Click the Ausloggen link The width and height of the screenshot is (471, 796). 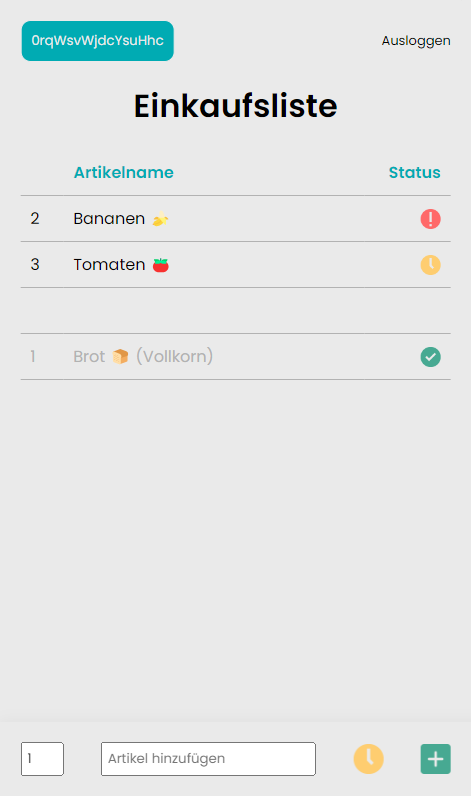(416, 41)
